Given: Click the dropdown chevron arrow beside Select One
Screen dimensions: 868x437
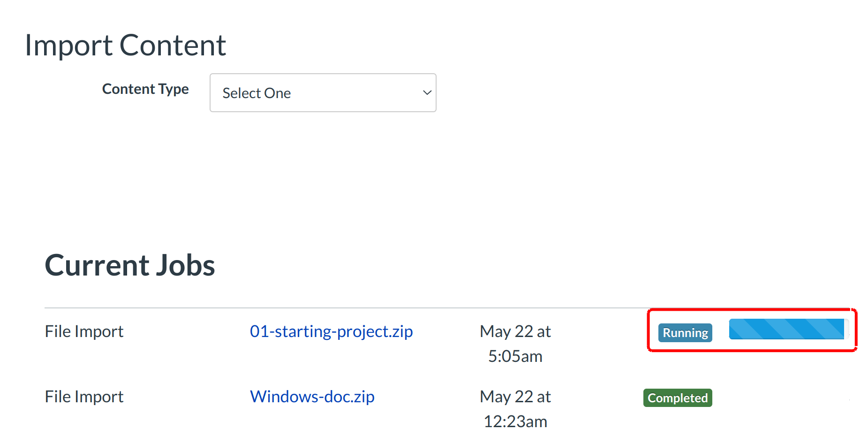Looking at the screenshot, I should click(427, 92).
